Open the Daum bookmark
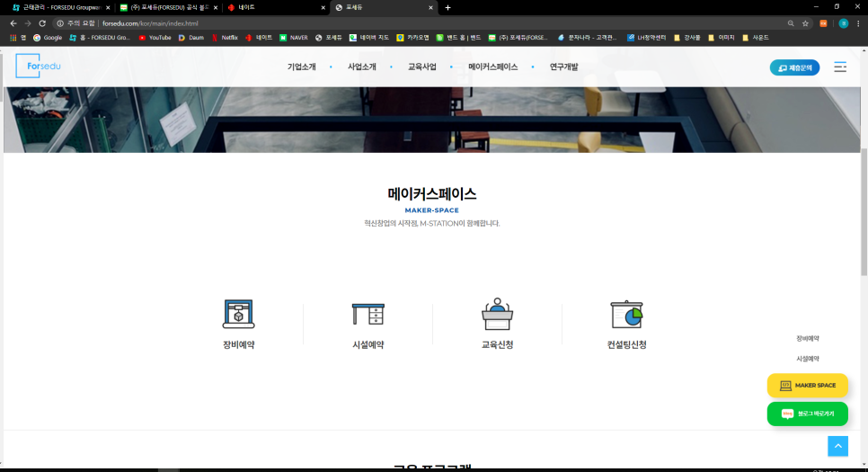The image size is (868, 472). coord(191,38)
